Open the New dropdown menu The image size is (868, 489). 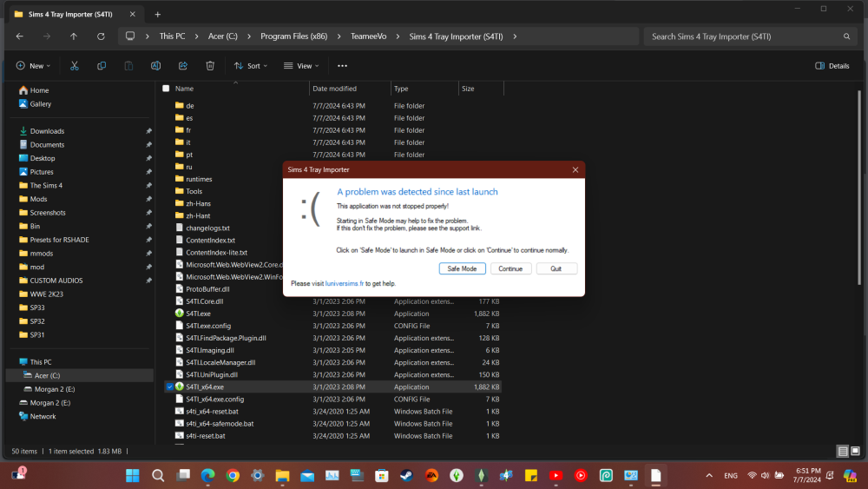[33, 66]
